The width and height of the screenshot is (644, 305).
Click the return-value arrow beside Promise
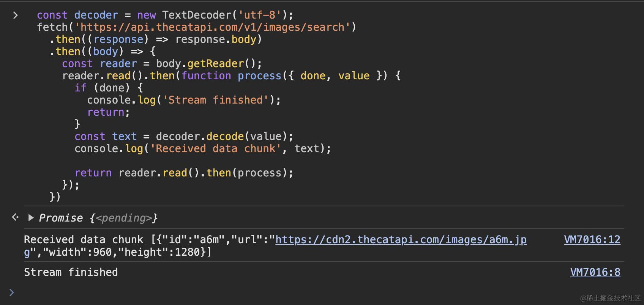click(x=15, y=217)
